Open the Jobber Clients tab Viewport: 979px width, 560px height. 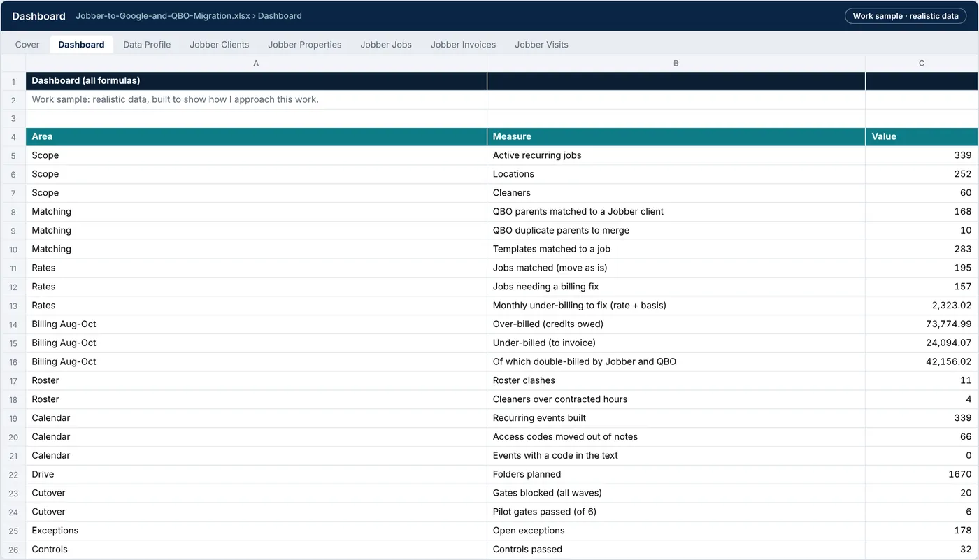coord(219,45)
